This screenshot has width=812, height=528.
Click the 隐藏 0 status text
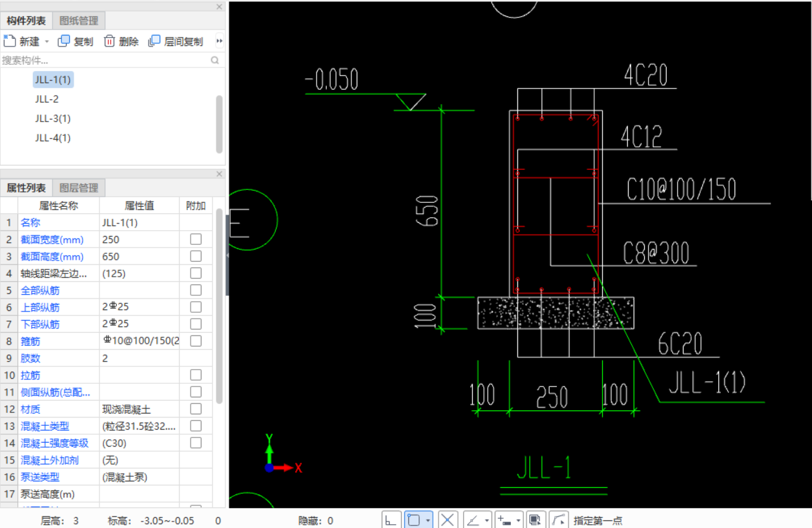315,520
